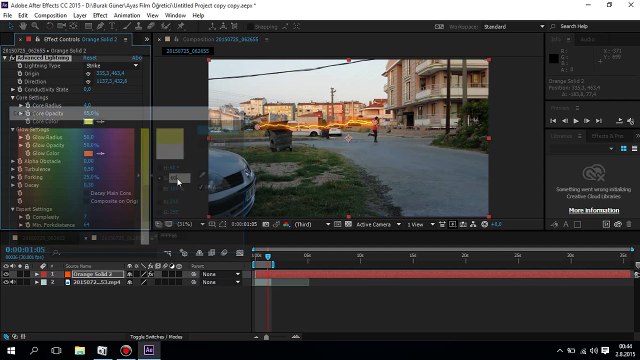The width and height of the screenshot is (640, 360).
Task: Select the Brush tool
Action: pyautogui.click(x=127, y=26)
